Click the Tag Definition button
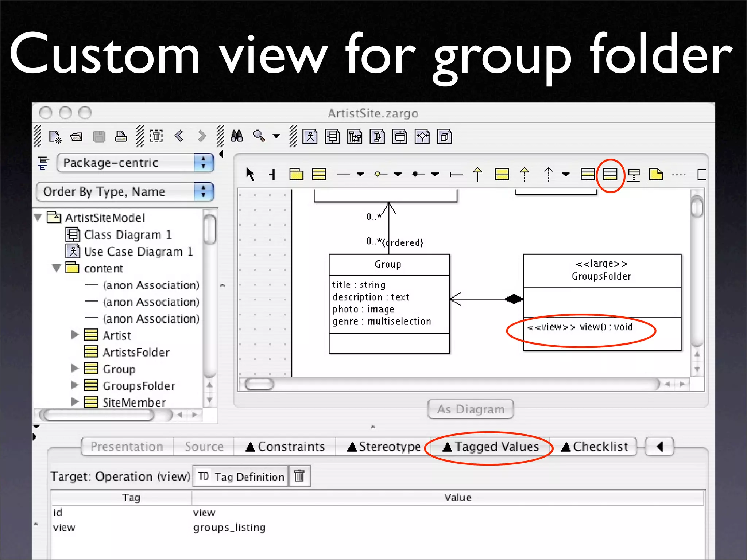 241,477
